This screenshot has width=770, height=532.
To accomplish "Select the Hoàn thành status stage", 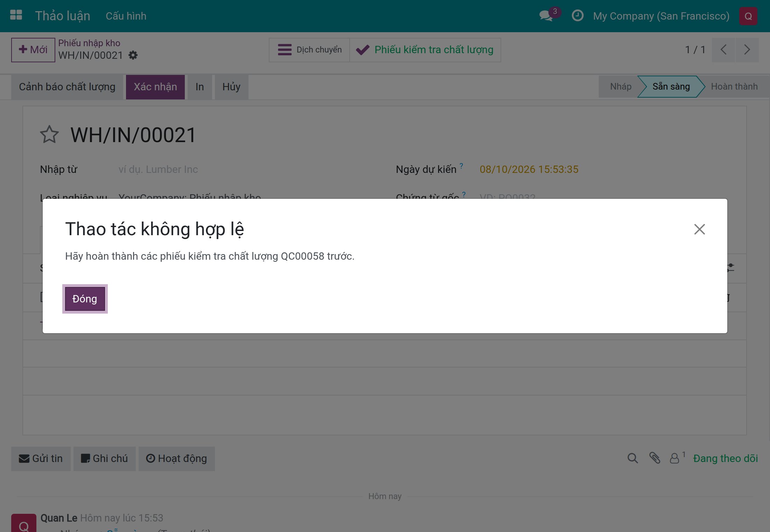I will click(x=734, y=86).
